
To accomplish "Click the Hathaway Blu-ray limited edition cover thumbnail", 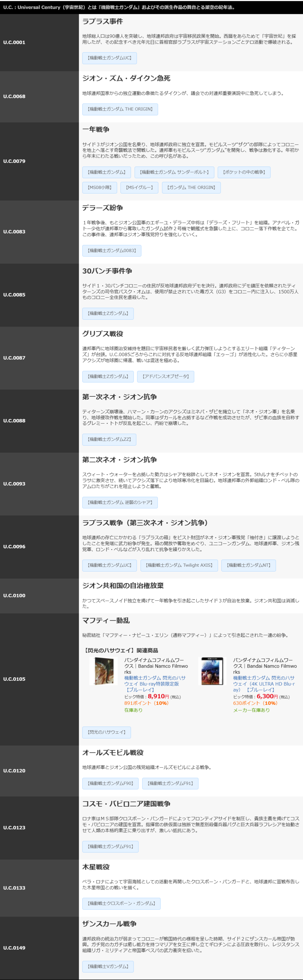I will pos(103,671).
